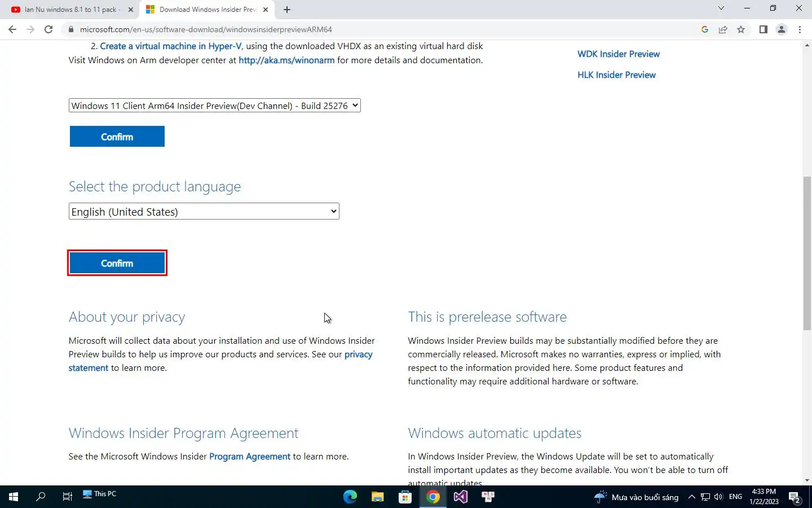Open the Chrome profile avatar
Screen dimensions: 812x508
pyautogui.click(x=782, y=29)
